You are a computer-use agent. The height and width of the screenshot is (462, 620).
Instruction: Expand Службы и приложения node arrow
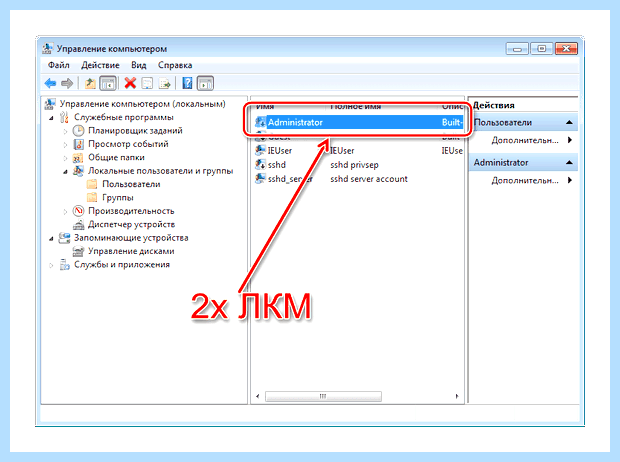51,265
